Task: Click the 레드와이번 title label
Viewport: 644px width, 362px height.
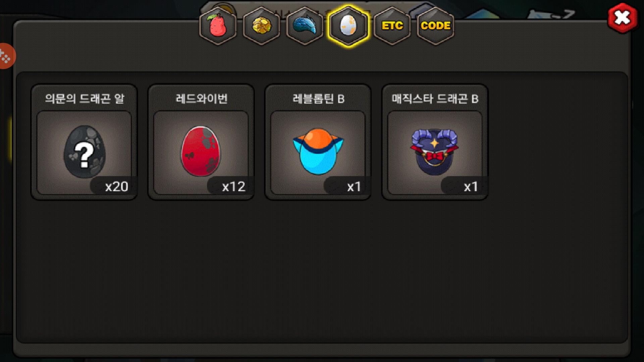Action: 202,99
